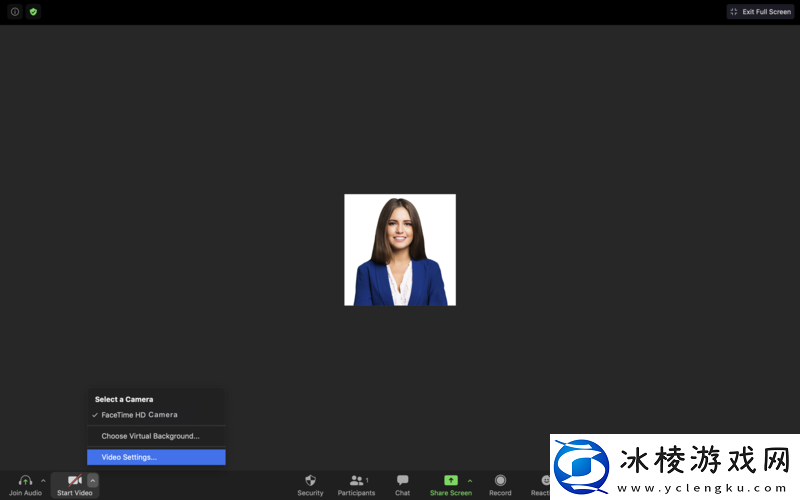The height and width of the screenshot is (500, 800).
Task: Choose Virtual Background menu entry
Action: (x=150, y=436)
